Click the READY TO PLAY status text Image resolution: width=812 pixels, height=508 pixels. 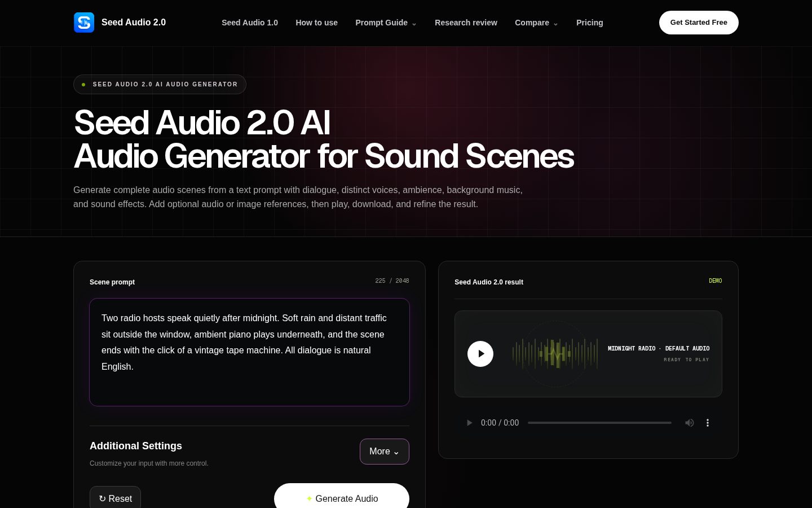coord(686,360)
